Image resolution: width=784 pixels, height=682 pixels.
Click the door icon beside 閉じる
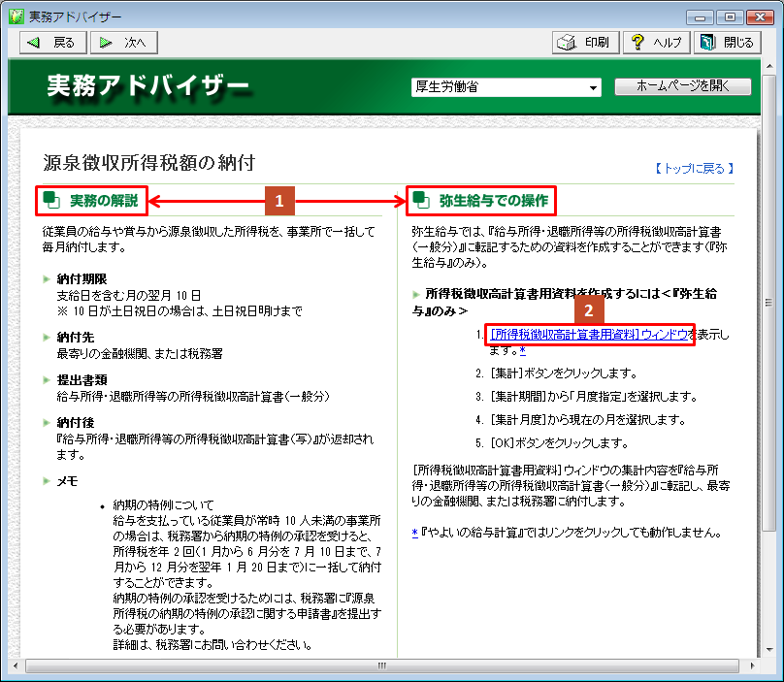pos(707,43)
